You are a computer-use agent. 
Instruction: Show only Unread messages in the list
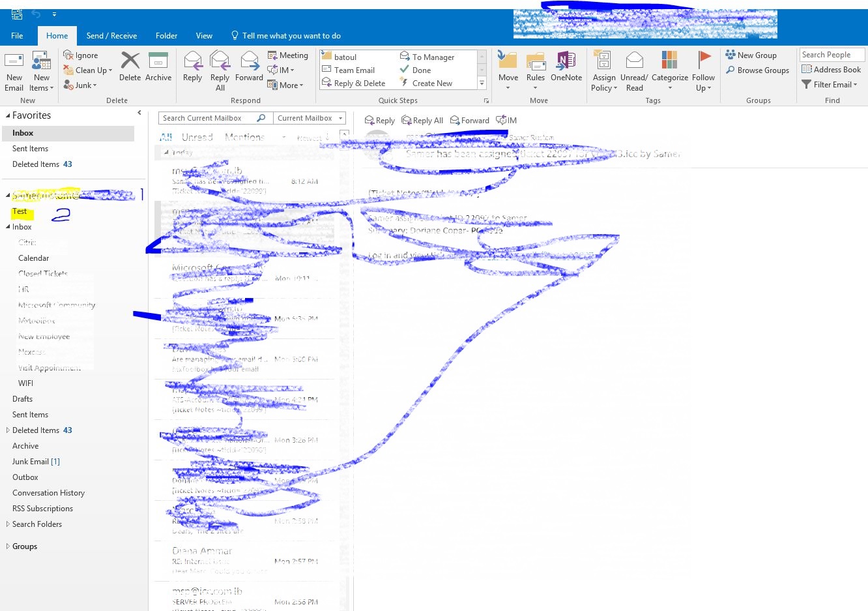click(197, 137)
